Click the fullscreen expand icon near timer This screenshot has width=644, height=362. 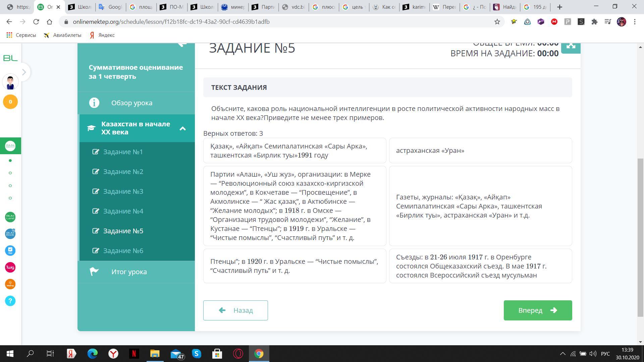click(571, 47)
